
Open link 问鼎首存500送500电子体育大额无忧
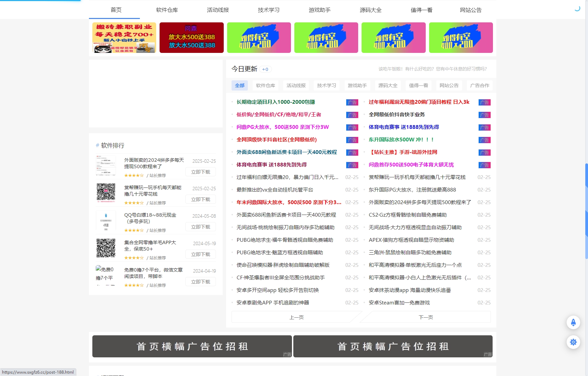pyautogui.click(x=411, y=165)
